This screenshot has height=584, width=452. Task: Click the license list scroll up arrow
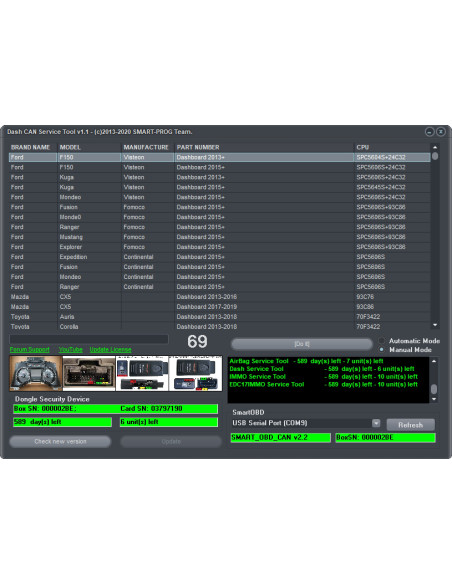pyautogui.click(x=434, y=361)
